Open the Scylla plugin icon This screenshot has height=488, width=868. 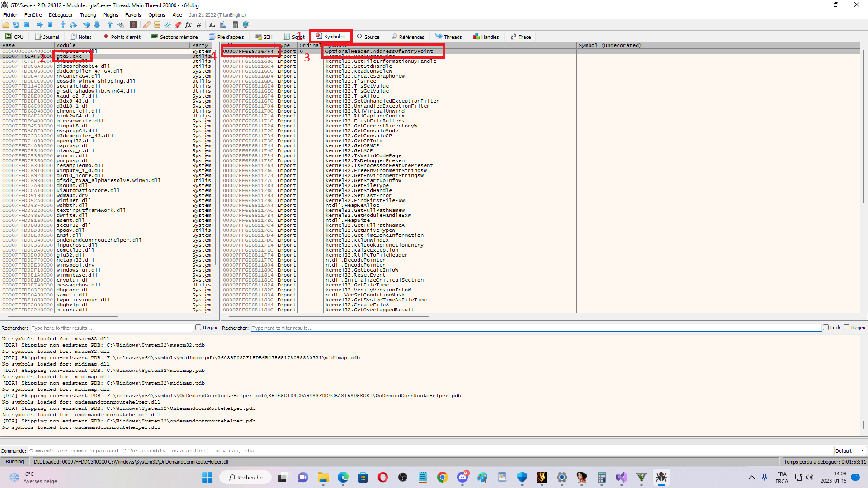(x=134, y=25)
